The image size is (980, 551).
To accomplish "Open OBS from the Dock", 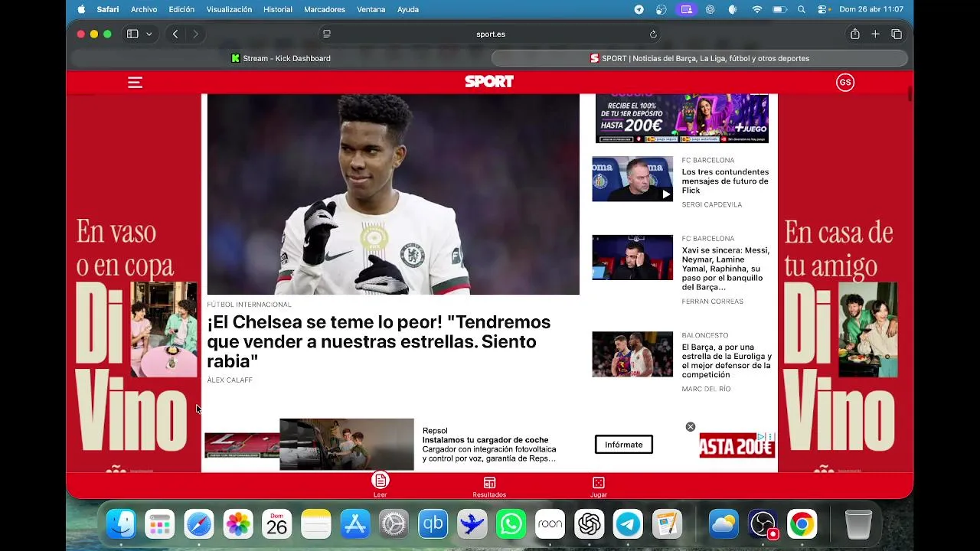I will coord(763,524).
